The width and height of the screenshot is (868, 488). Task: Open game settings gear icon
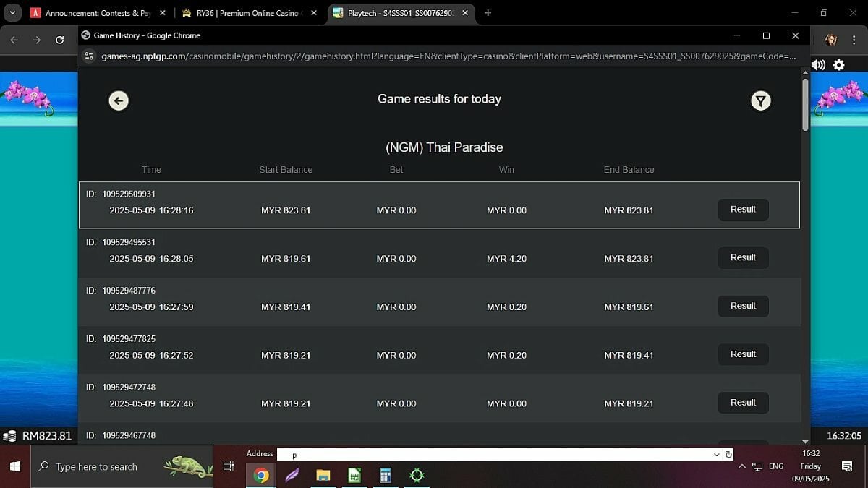[839, 64]
